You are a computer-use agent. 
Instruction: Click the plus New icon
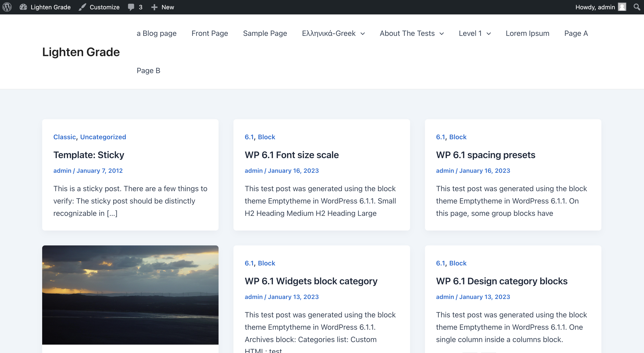coord(154,7)
